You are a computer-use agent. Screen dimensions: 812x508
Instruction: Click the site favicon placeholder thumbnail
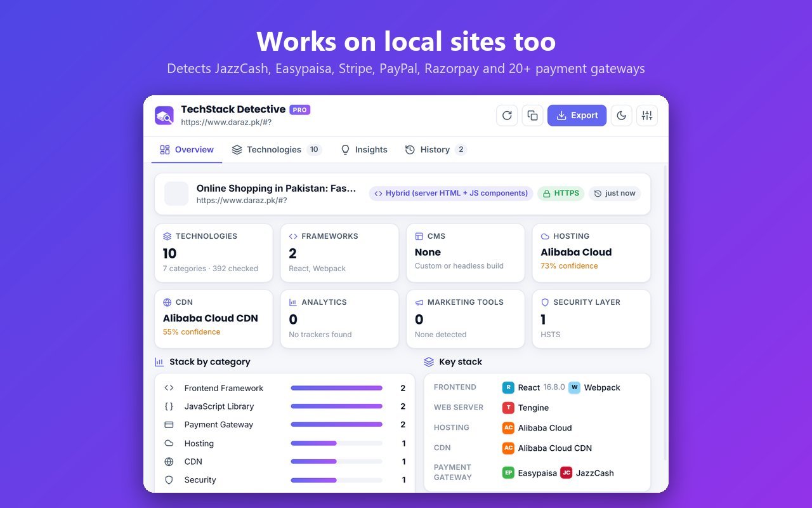pos(176,194)
